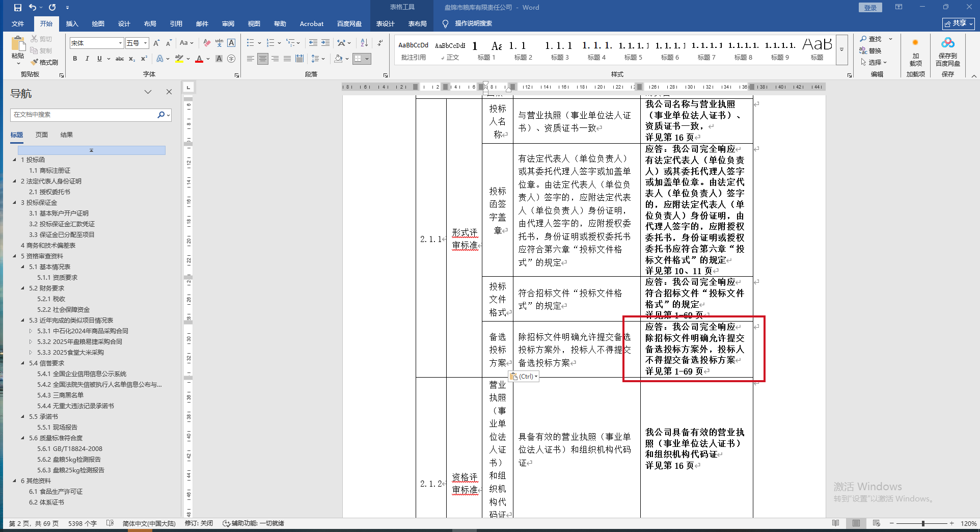This screenshot has height=532, width=980.
Task: Click the 登录 sign-in button
Action: click(x=870, y=8)
